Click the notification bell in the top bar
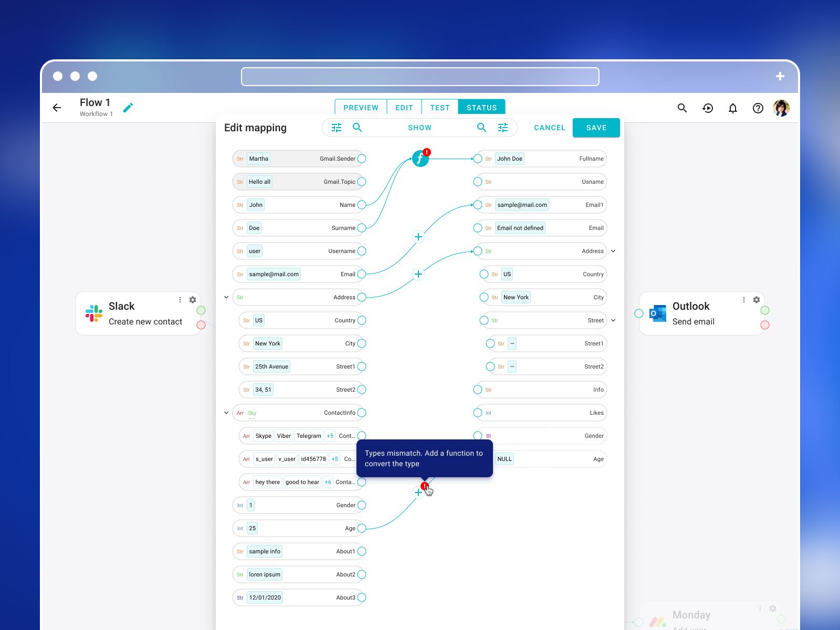 [x=732, y=108]
